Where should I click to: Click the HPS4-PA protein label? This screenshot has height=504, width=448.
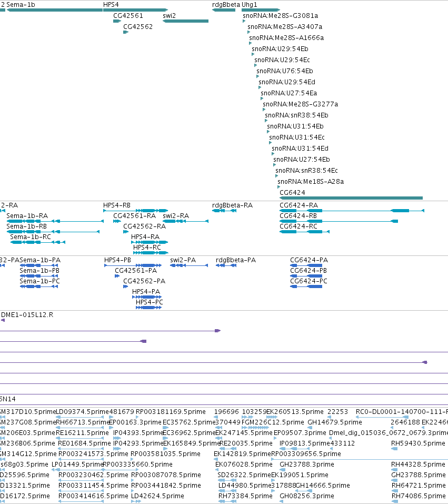point(146,292)
